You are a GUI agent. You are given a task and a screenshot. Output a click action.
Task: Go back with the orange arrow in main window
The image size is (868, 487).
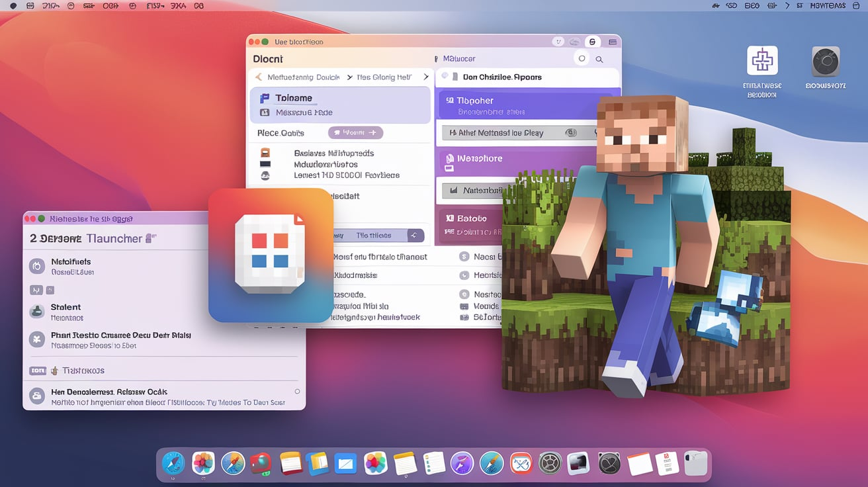(258, 77)
